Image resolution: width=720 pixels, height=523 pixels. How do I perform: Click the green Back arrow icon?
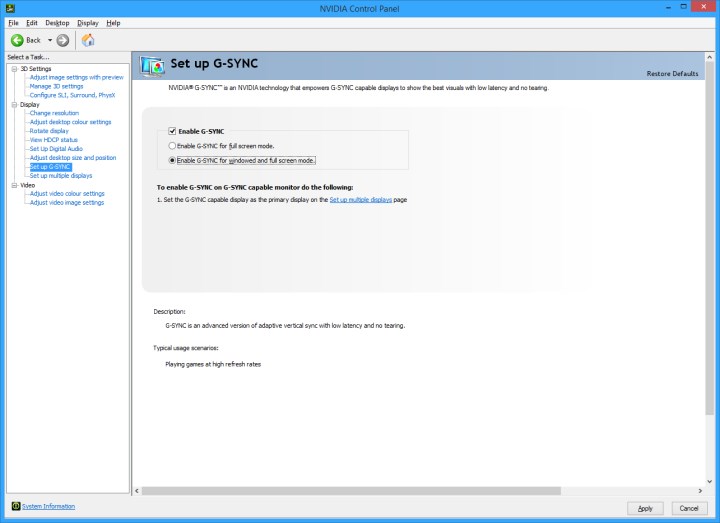tap(17, 40)
